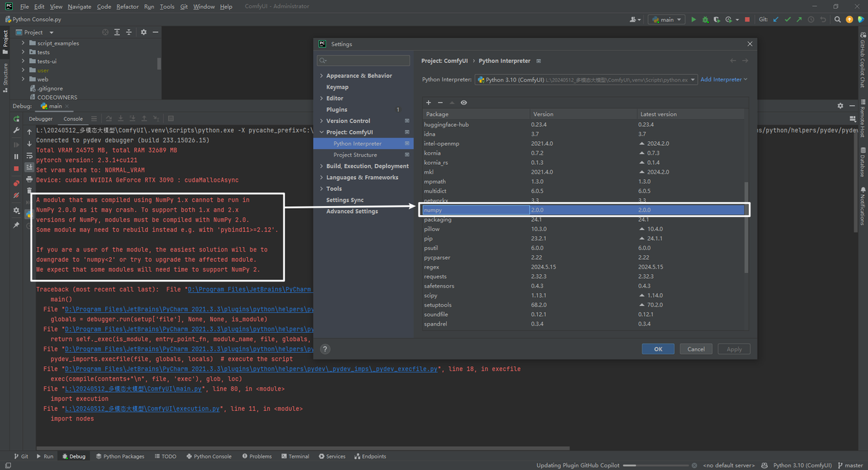Mute breakpoints in the Debug sidebar
Screen dimensions: 868x470
pyautogui.click(x=16, y=195)
